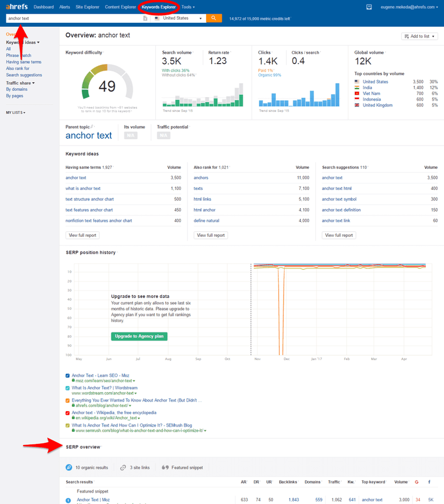Toggle the Wordstream result checkbox
444x504 pixels.
[68, 388]
